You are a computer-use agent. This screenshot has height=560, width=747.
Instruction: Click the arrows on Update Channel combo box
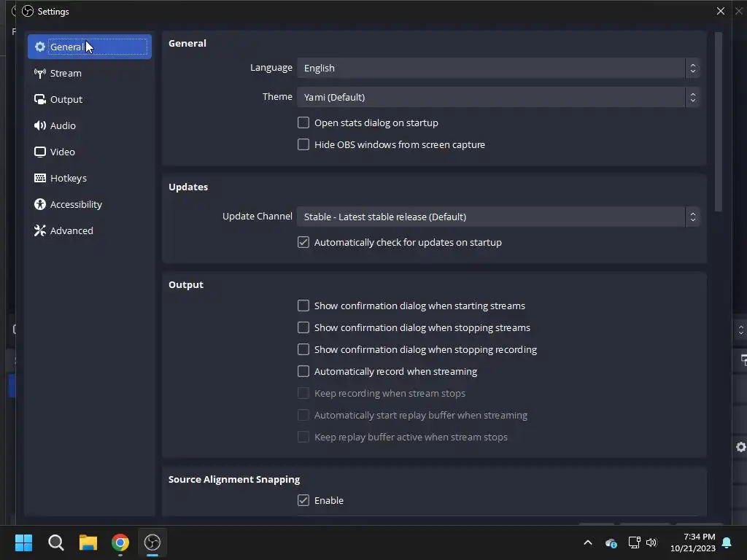(x=693, y=217)
